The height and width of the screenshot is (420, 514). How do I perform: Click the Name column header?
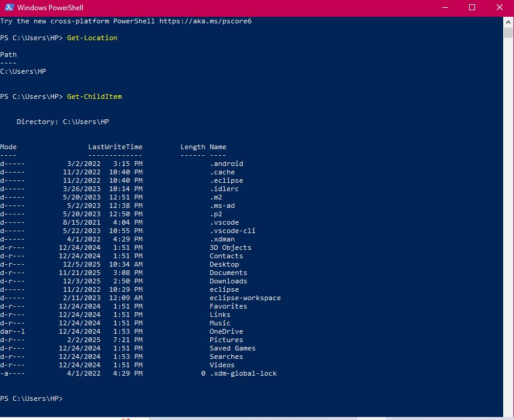click(218, 147)
